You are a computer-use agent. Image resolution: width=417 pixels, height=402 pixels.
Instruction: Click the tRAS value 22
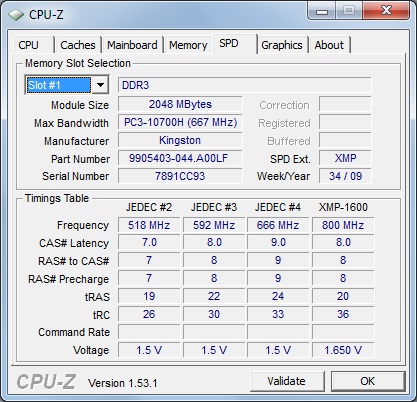pyautogui.click(x=214, y=296)
